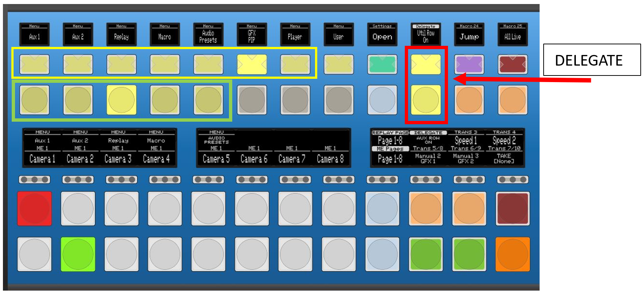
Task: Push the yellow button under User menu display
Action: click(x=339, y=64)
